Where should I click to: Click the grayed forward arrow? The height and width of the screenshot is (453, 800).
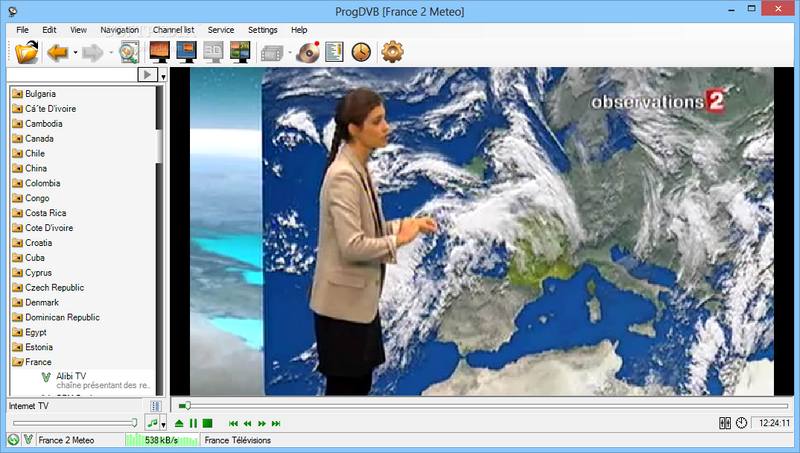[x=92, y=52]
